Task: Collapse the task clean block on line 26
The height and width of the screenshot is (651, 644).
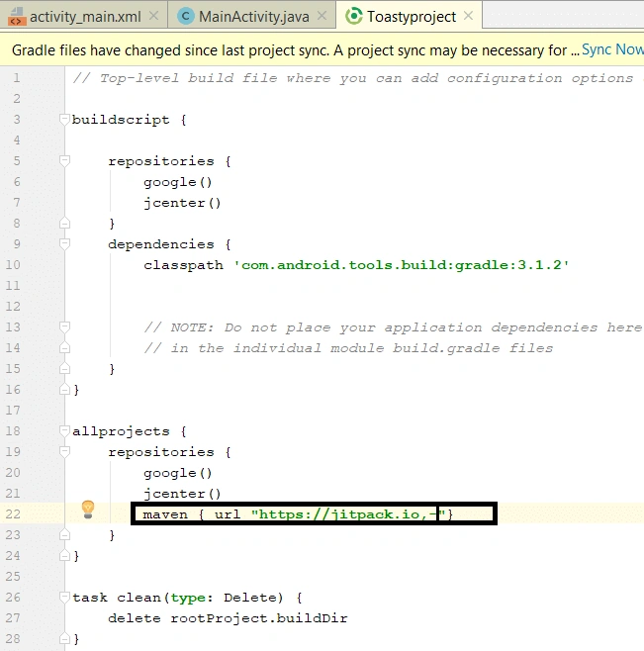Action: 64,597
